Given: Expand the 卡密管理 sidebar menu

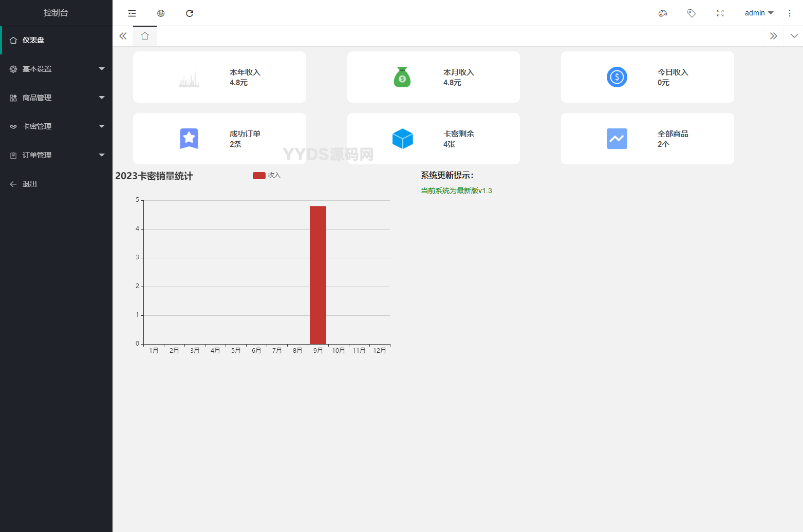Looking at the screenshot, I should (56, 126).
